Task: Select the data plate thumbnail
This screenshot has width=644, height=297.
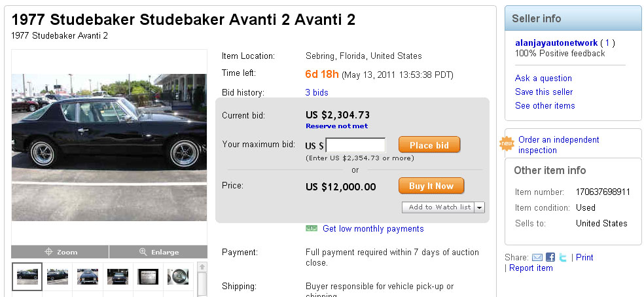Action: tap(147, 277)
